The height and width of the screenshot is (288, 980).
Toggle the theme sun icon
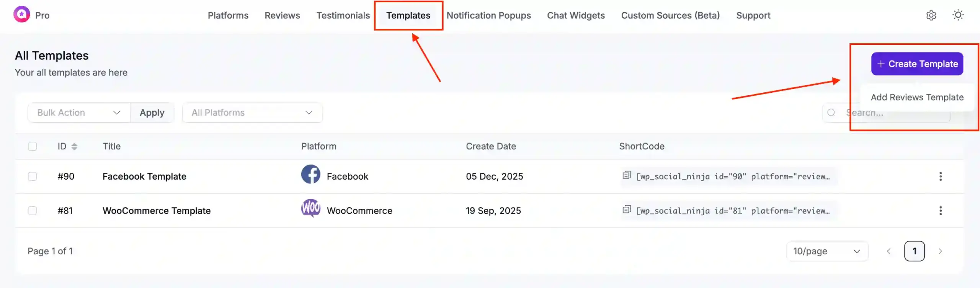point(958,15)
